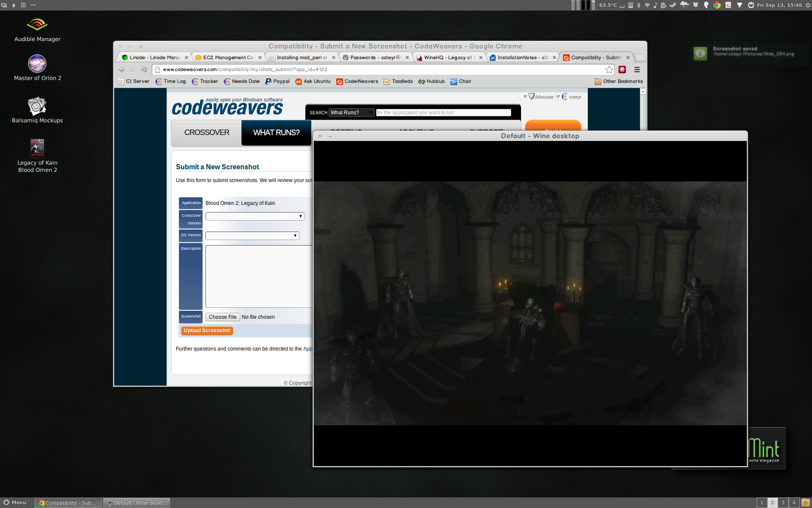Screen dimensions: 812x508
Task: Click WHAT RUNS? navigation item
Action: pyautogui.click(x=276, y=133)
